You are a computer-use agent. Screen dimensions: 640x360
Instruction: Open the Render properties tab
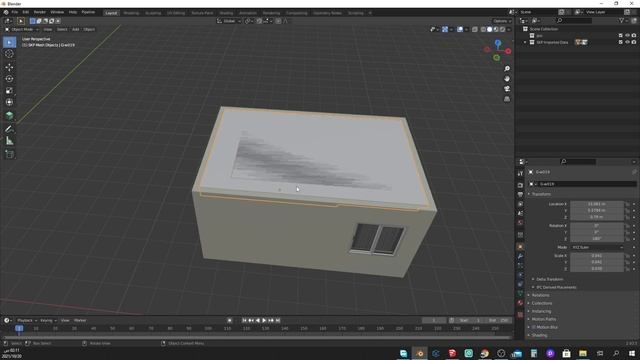[x=520, y=185]
